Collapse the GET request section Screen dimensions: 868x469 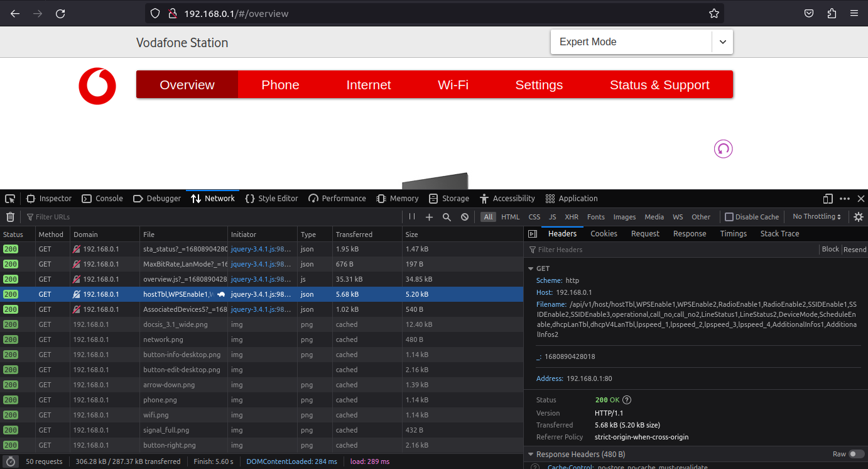[531, 268]
